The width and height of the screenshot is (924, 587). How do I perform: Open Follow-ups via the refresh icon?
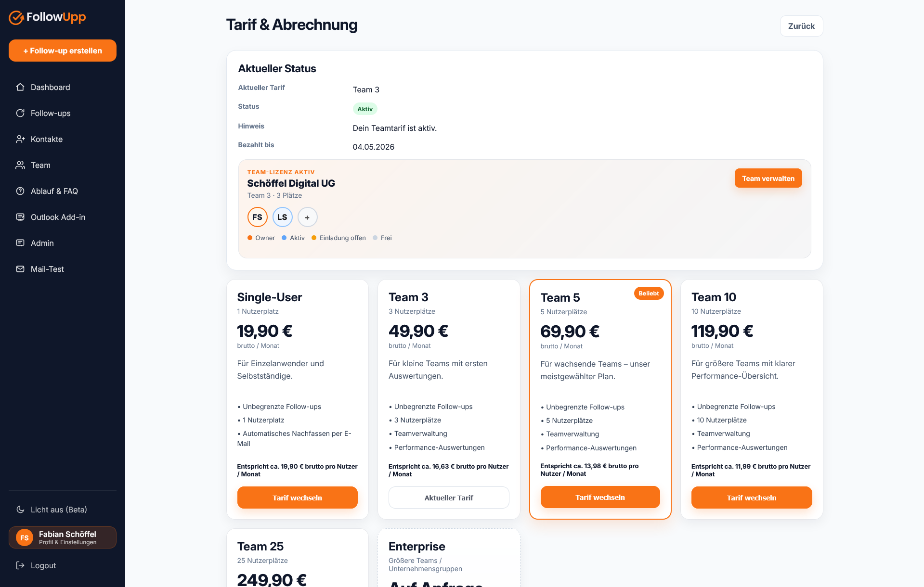pyautogui.click(x=20, y=113)
